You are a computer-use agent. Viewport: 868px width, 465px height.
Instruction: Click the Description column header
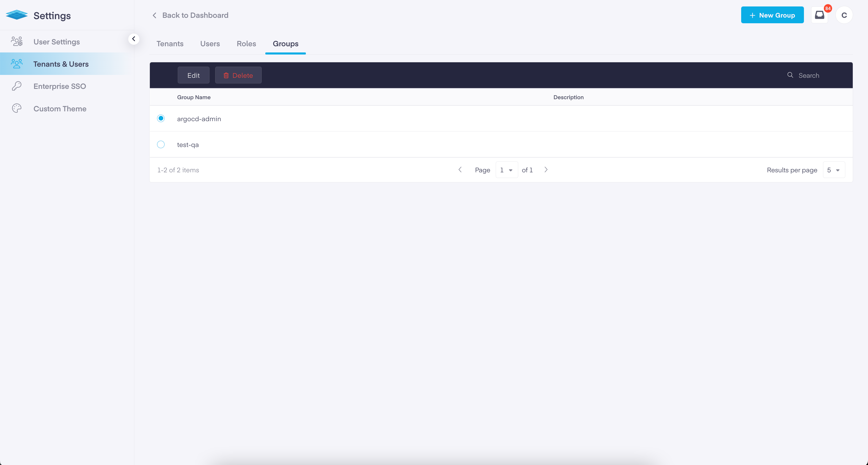coord(568,97)
